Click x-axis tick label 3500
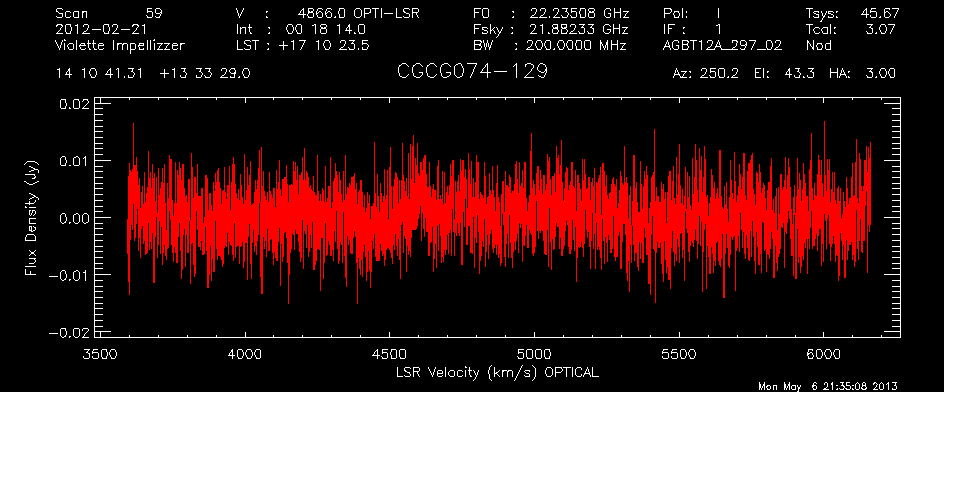The image size is (962, 490). 99,354
